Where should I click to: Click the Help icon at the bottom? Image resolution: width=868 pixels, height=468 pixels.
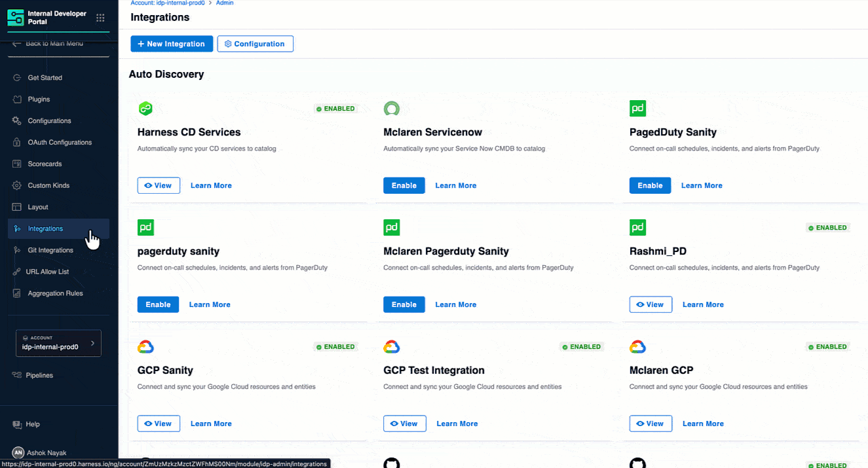pyautogui.click(x=16, y=424)
